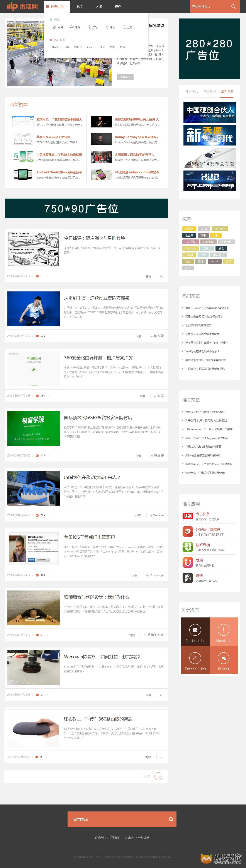Open the 中国硬创合伙人 topic banner
This screenshot has height=868, width=246.
(210, 112)
